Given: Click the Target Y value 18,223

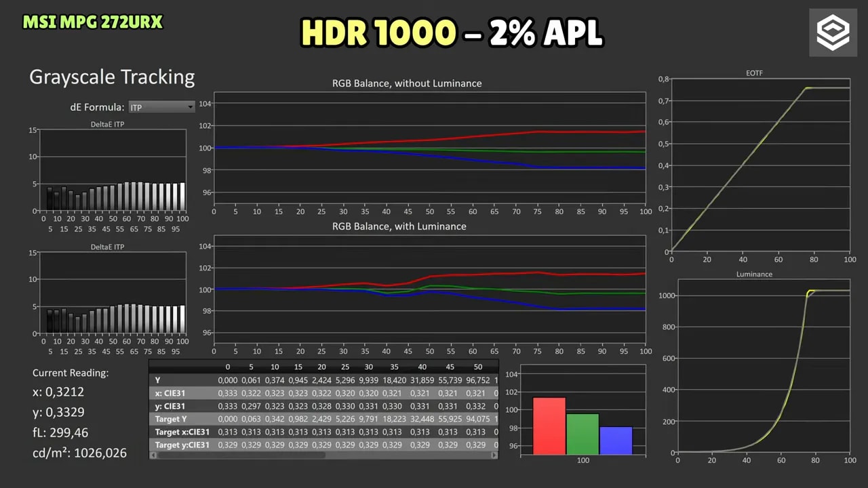Looking at the screenshot, I should 394,419.
